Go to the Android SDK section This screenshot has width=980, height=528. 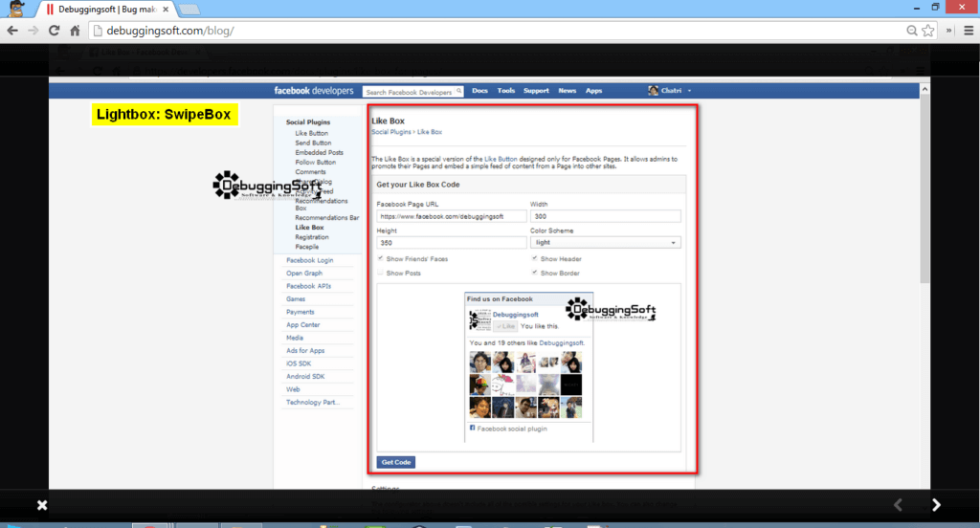[x=305, y=377]
